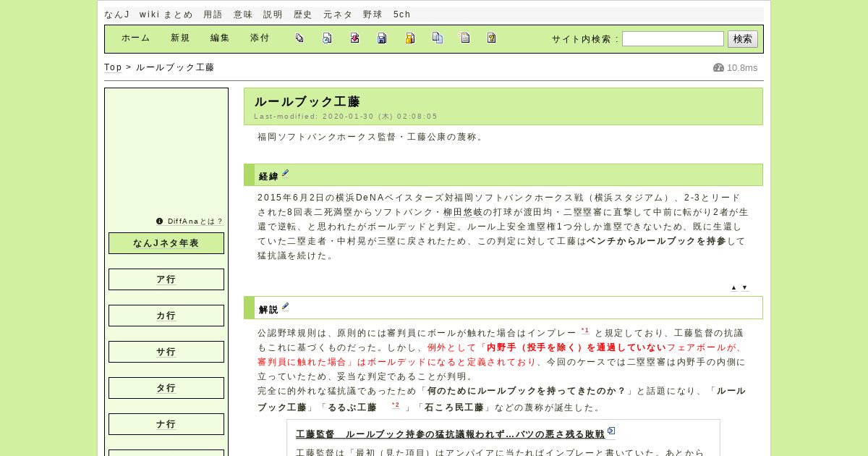
Task: Open external link icon beside 工藤監督 headline
Action: (611, 431)
